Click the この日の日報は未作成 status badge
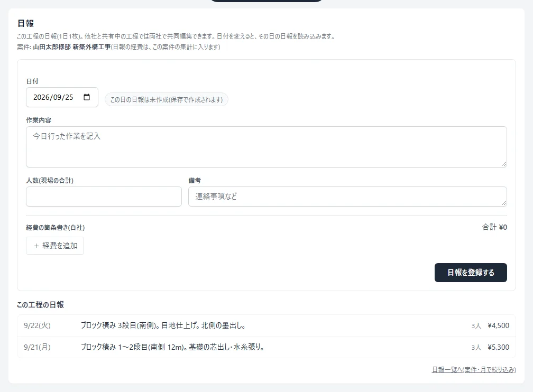 coord(167,99)
